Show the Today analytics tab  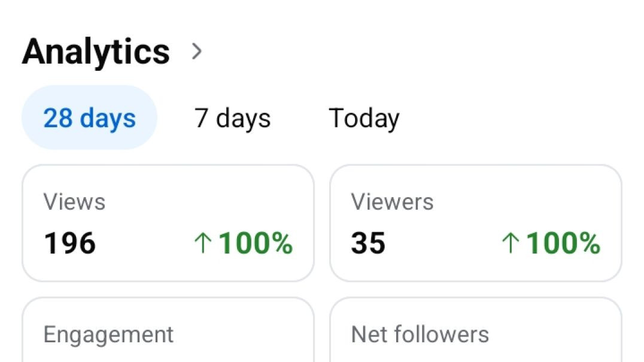click(x=364, y=118)
